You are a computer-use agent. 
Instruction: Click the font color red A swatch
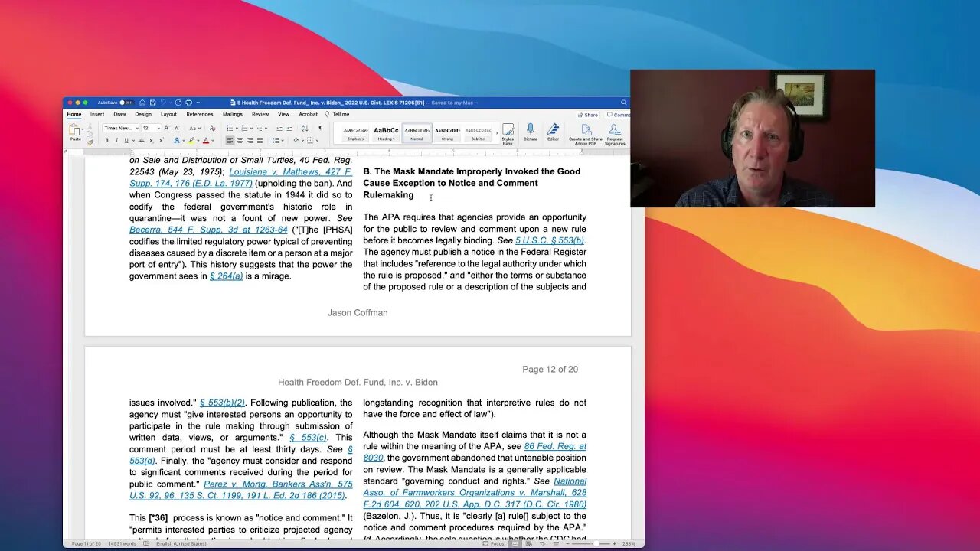point(206,141)
